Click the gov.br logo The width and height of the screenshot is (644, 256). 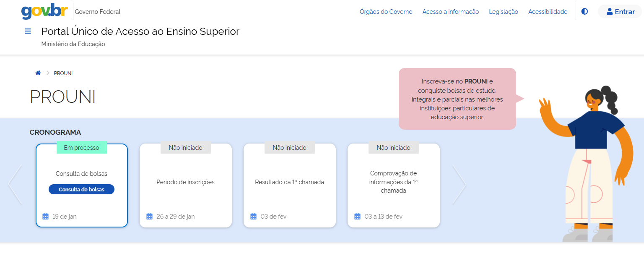[x=44, y=12]
